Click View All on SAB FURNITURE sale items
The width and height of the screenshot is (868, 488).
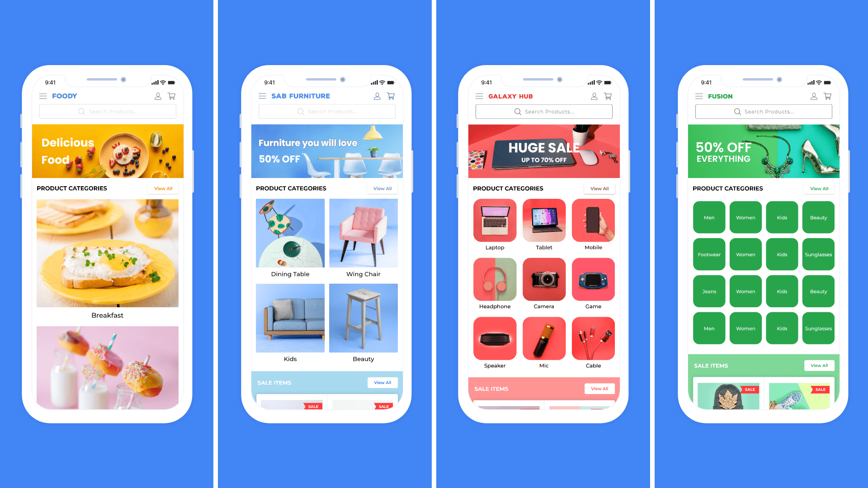point(382,382)
